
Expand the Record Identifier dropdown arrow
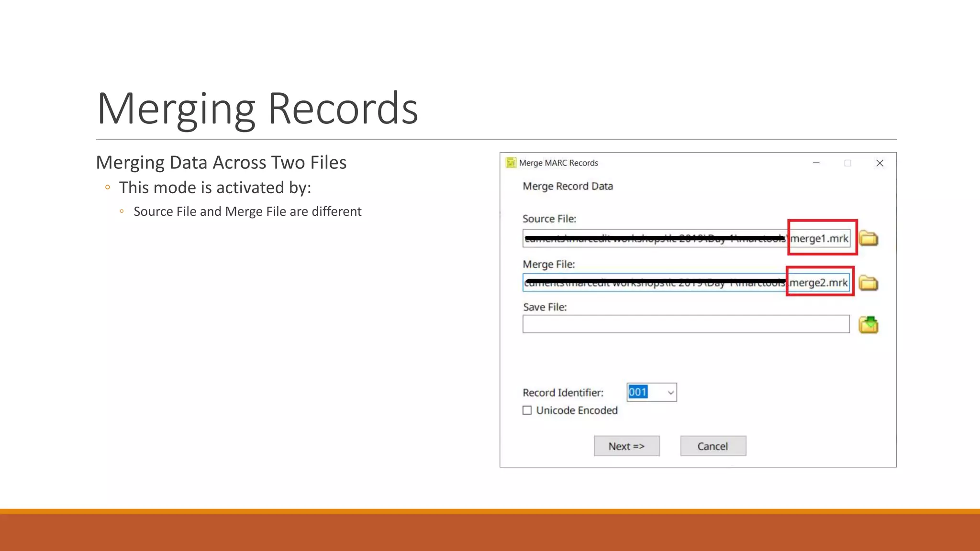point(670,393)
